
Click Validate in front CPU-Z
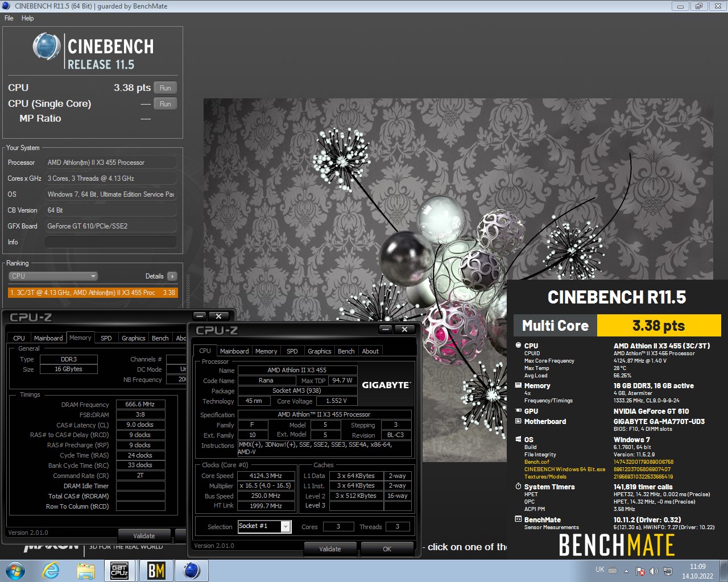point(330,549)
